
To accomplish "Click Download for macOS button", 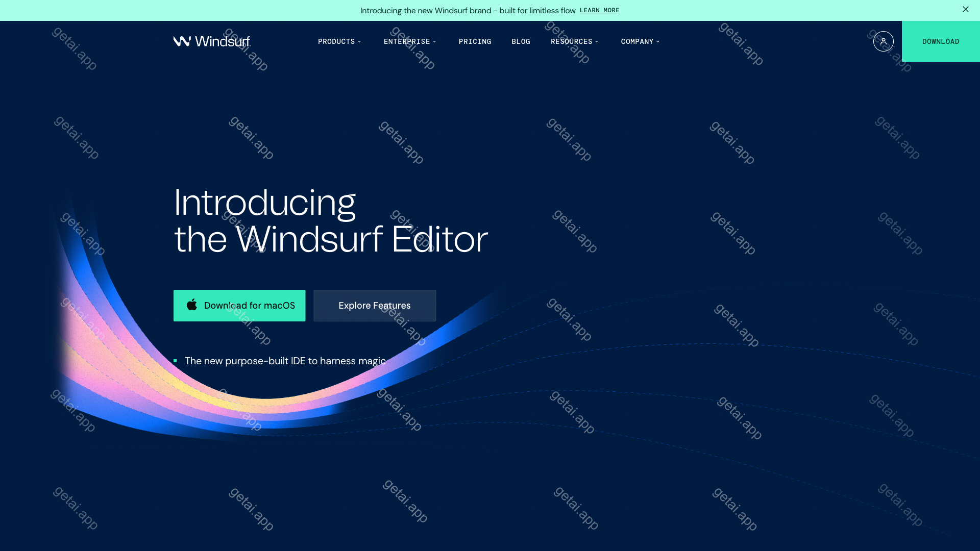I will click(x=239, y=306).
